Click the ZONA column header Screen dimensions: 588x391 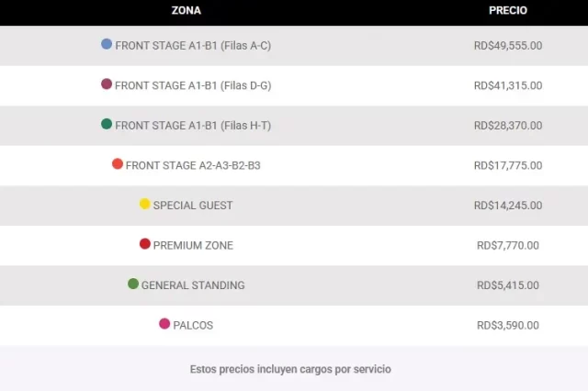point(186,10)
